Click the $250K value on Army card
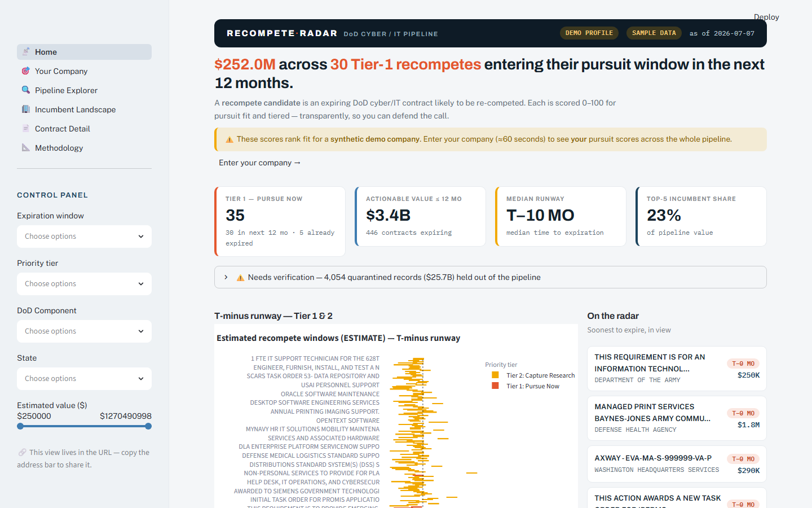The height and width of the screenshot is (508, 812). 748,375
